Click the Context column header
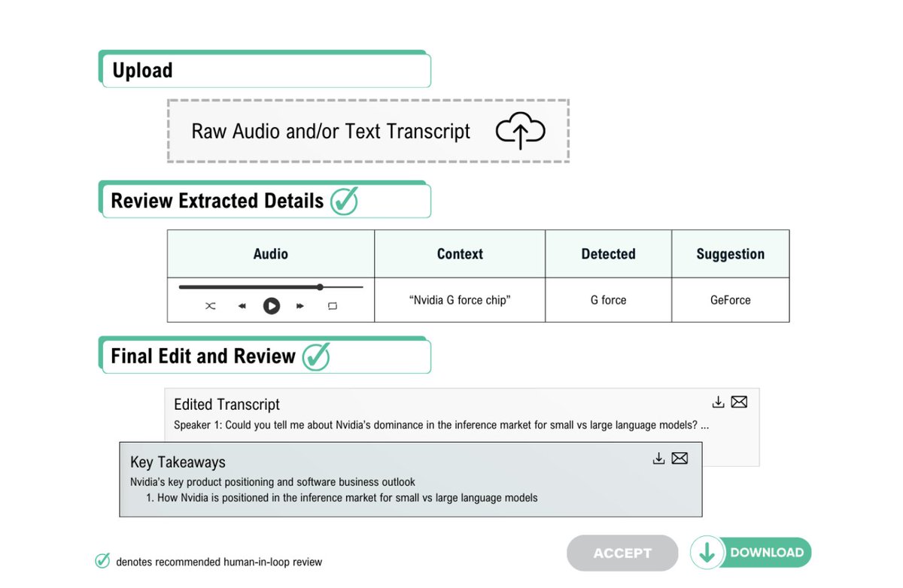The height and width of the screenshot is (588, 903). pos(460,254)
